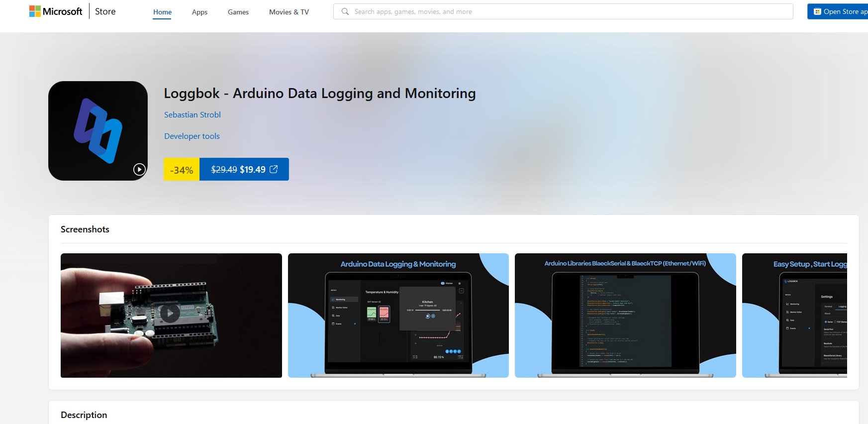
Task: Open the Easy Setup screenshot thumbnail
Action: tap(794, 316)
